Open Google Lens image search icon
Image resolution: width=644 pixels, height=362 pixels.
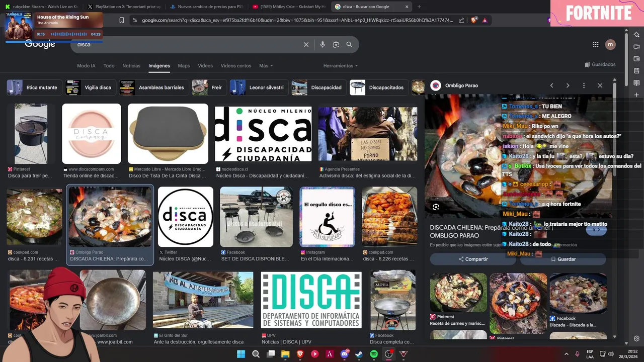tap(336, 45)
